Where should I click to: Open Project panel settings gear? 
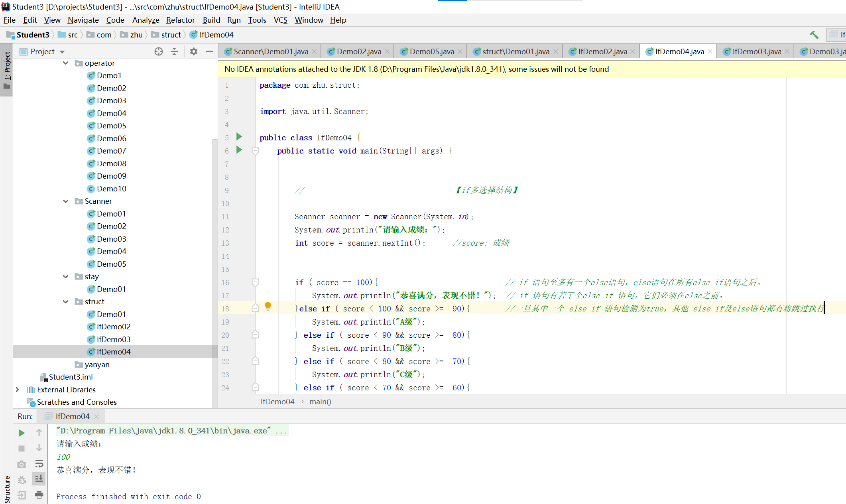[x=194, y=51]
